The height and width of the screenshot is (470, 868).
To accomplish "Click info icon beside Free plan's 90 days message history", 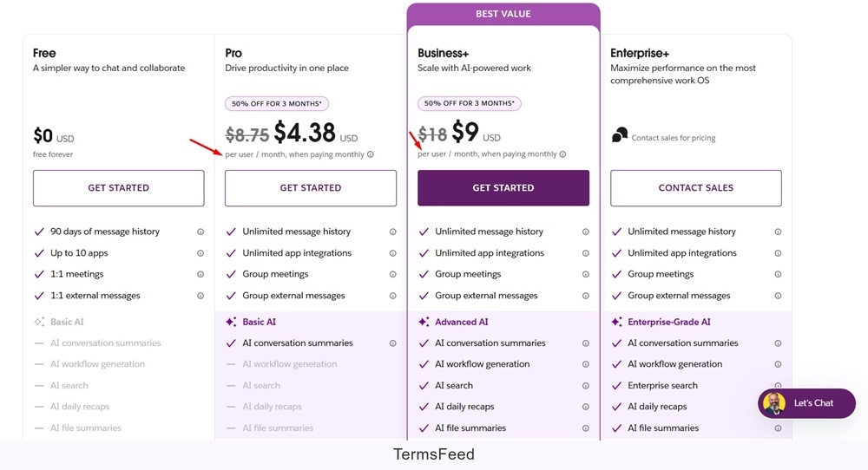I will click(x=201, y=232).
